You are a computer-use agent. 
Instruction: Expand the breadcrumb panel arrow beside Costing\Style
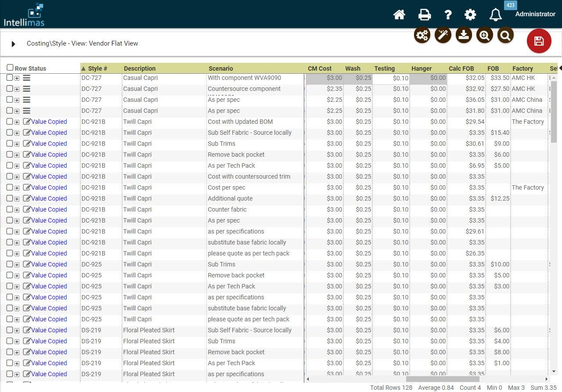click(x=14, y=44)
